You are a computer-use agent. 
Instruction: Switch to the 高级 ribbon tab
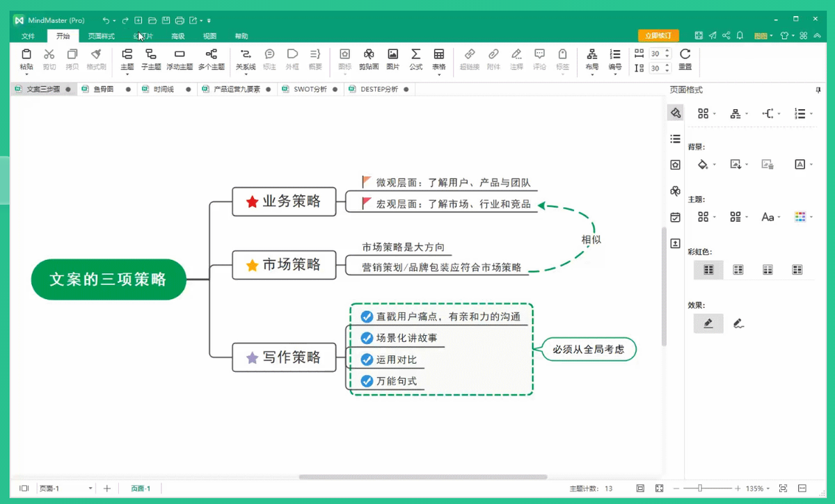click(x=178, y=36)
